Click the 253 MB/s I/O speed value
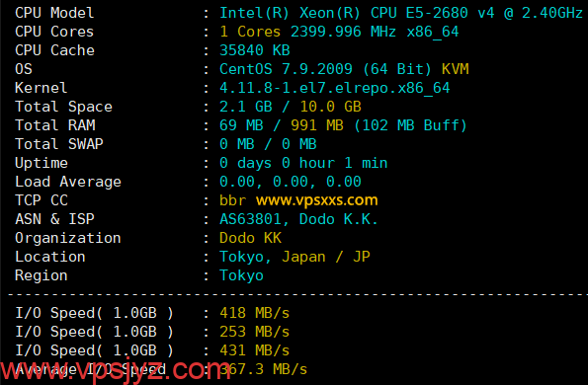Screen dimensions: 588x385 (x=255, y=332)
